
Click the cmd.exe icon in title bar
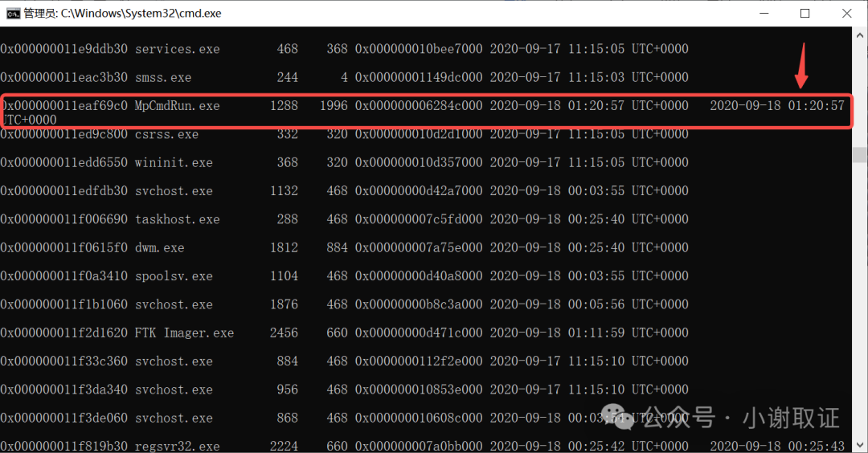pos(14,14)
